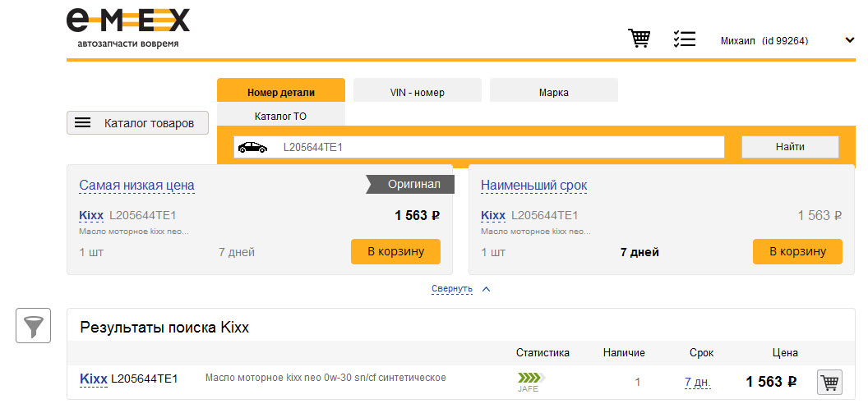Open the shopping cart icon in header
This screenshot has width=868, height=413.
639,39
